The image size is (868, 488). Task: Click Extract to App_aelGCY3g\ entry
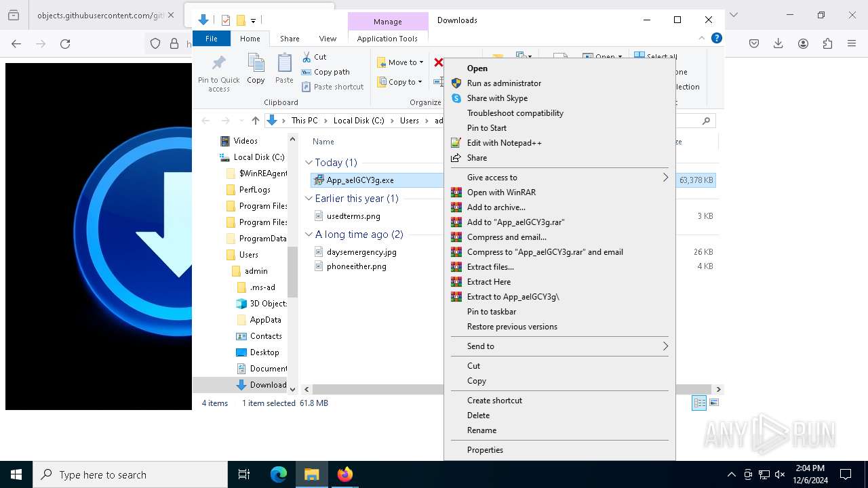click(513, 297)
